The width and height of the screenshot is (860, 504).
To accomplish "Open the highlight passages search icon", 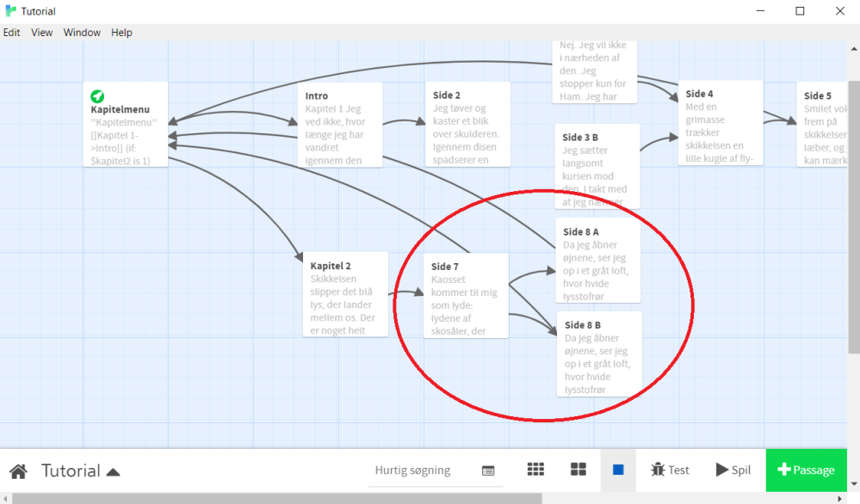I will pyautogui.click(x=488, y=470).
